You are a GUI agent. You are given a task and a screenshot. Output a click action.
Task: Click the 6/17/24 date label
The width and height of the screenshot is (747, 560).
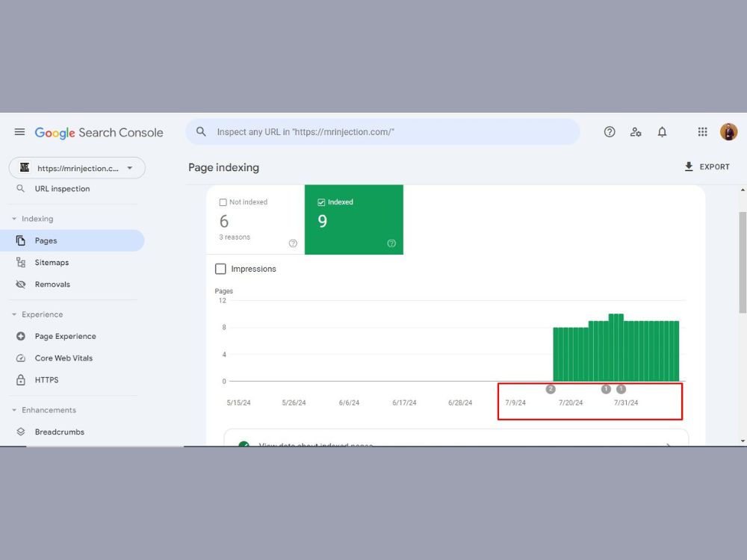pos(404,403)
